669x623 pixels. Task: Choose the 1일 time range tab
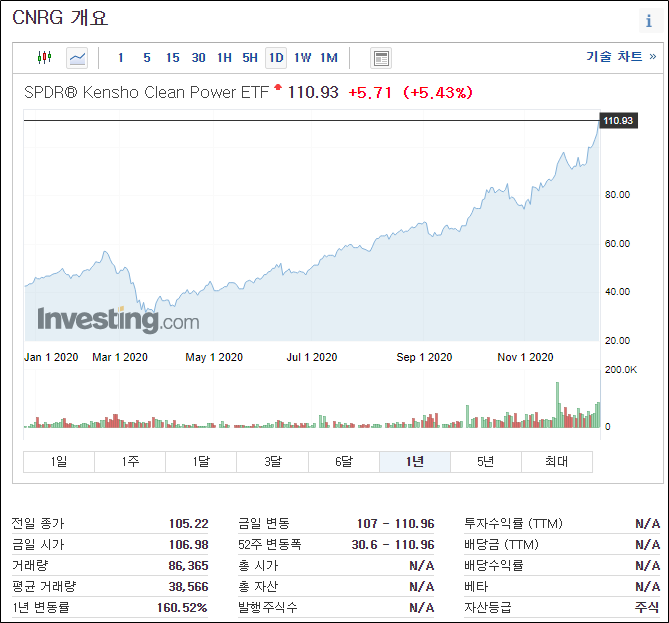tap(59, 462)
